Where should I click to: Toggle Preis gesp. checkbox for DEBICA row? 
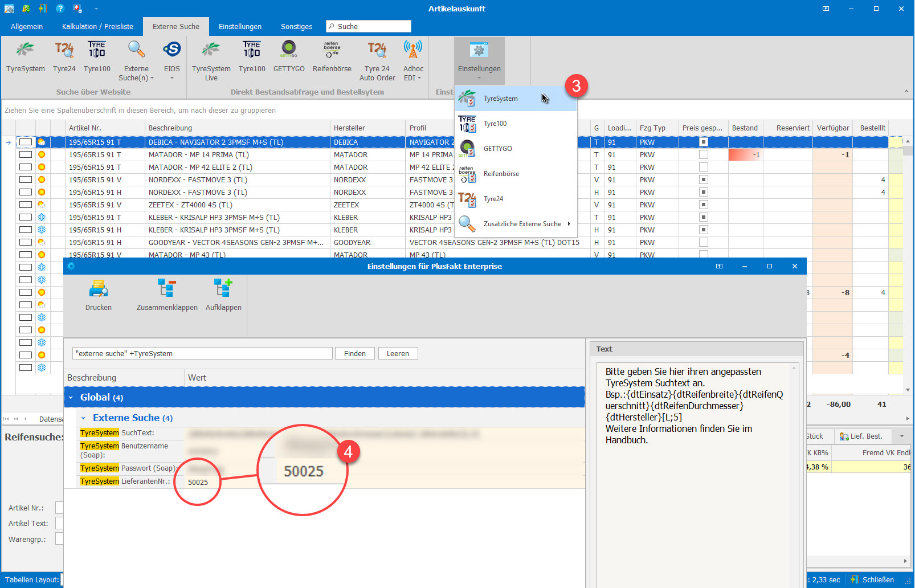(704, 142)
